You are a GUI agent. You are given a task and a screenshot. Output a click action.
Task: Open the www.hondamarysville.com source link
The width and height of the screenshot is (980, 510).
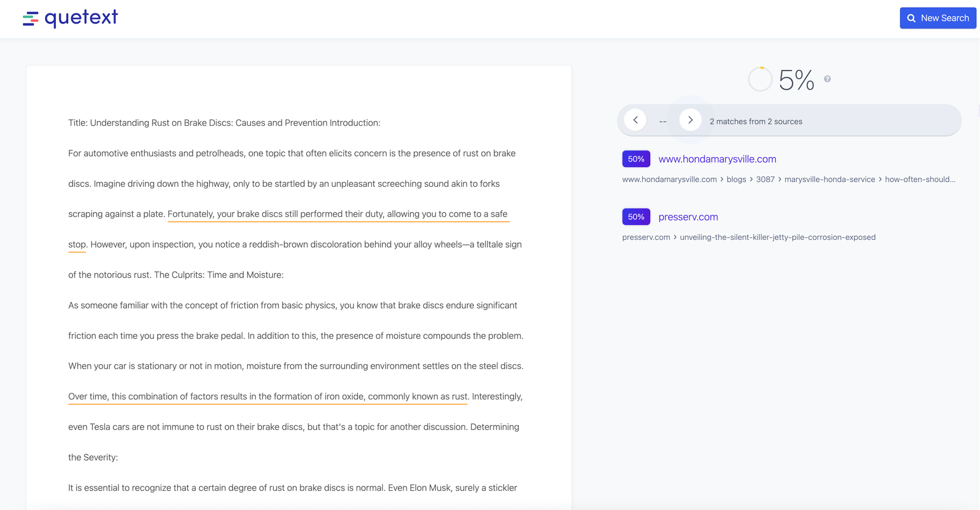click(717, 159)
